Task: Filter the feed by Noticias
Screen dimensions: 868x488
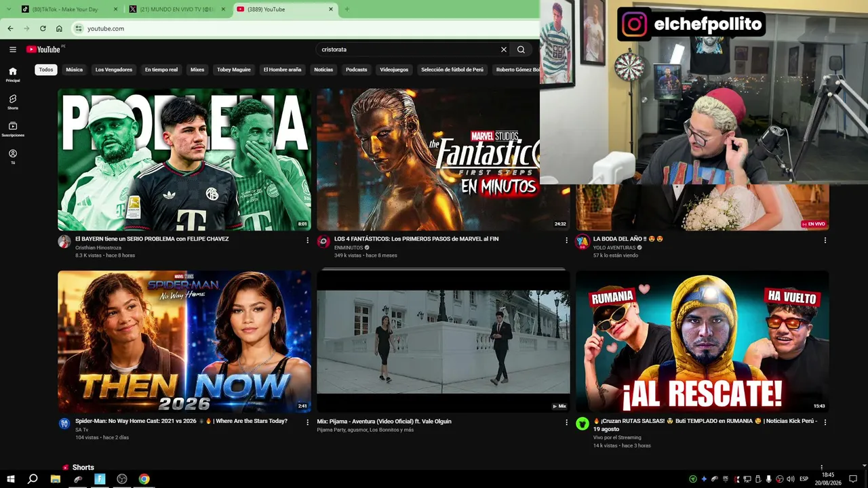Action: tap(323, 70)
